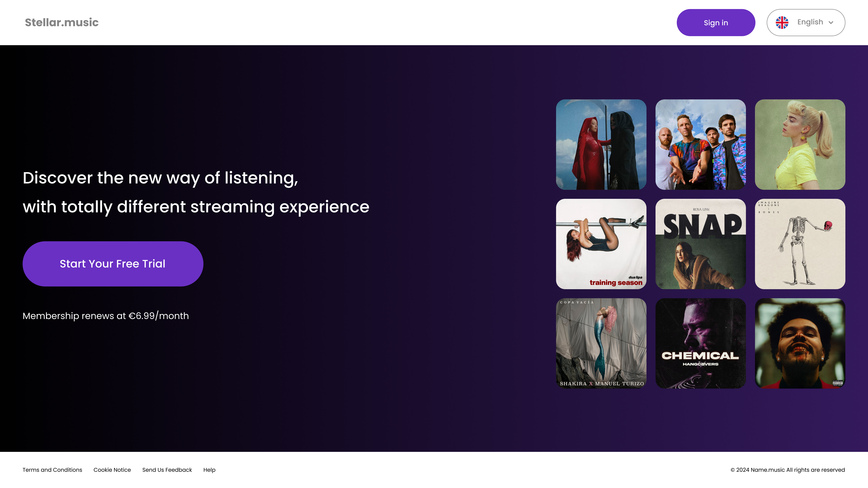Select the four-man band album cover

[701, 144]
